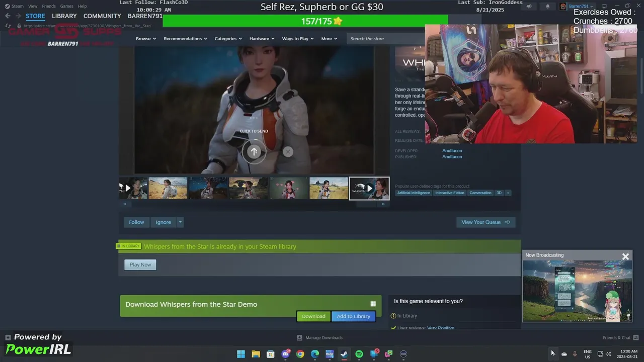Viewport: 644px width, 362px height.
Task: Download the Whispers from the Star demo
Action: [313, 316]
